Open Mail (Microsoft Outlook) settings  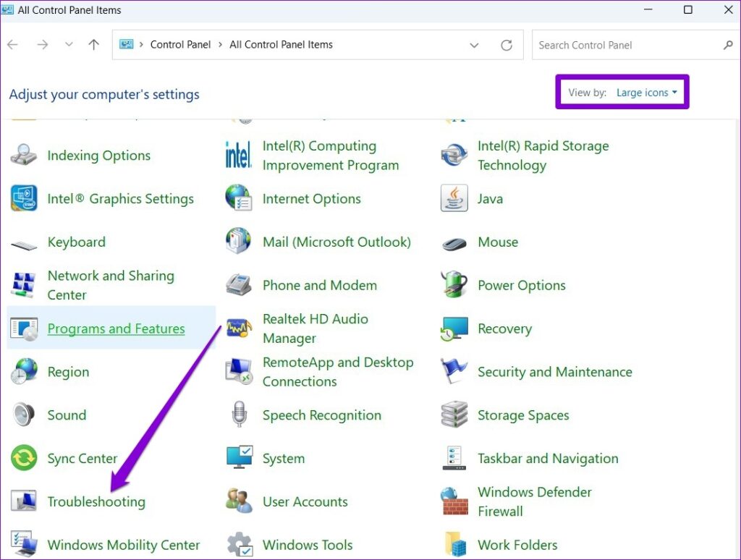[336, 242]
